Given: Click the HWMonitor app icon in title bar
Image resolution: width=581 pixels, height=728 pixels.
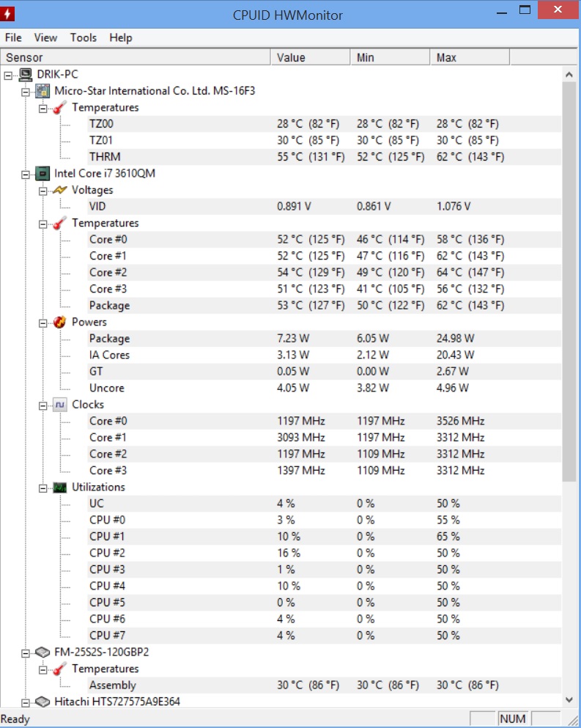Looking at the screenshot, I should [7, 14].
